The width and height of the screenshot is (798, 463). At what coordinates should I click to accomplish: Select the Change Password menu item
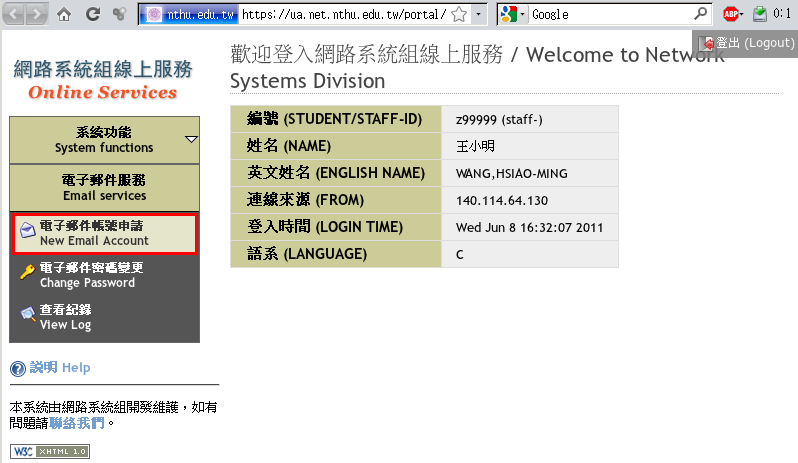[90, 275]
